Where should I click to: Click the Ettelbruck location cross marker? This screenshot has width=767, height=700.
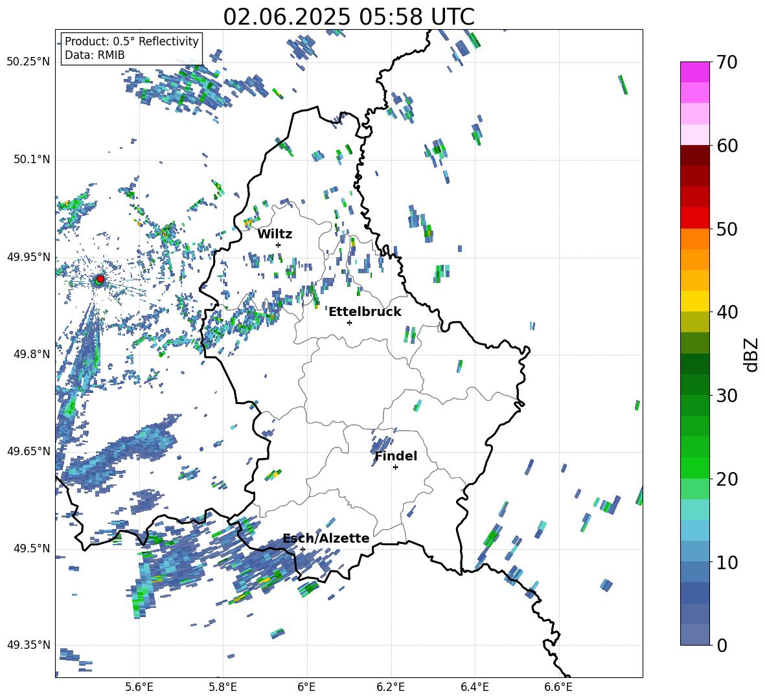(349, 322)
